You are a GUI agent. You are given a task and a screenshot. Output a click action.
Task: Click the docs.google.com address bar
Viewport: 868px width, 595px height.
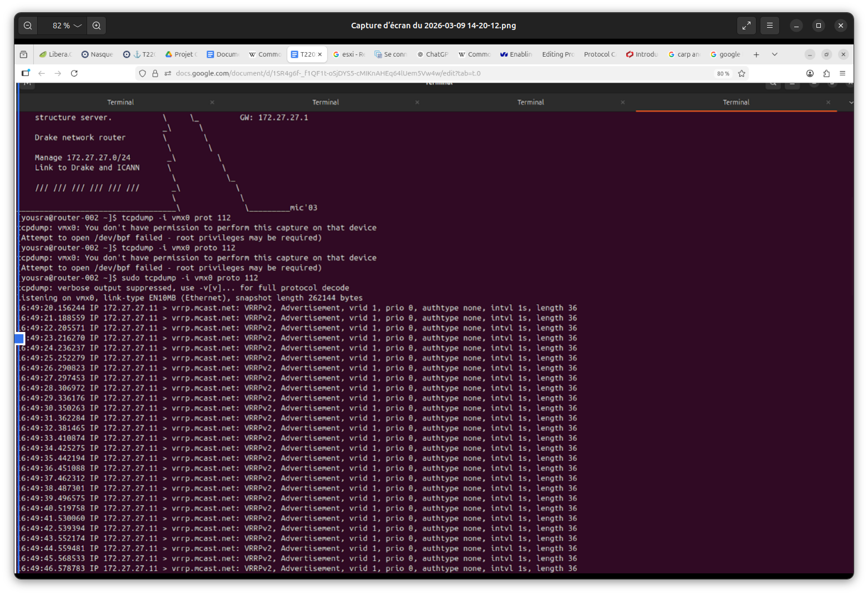(388, 73)
